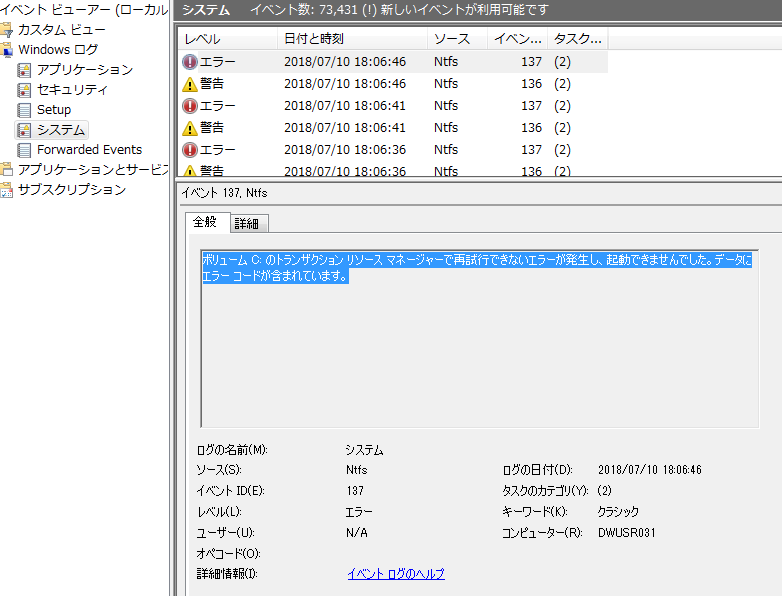Switch to the 全般 tab
782x596 pixels.
pos(205,222)
